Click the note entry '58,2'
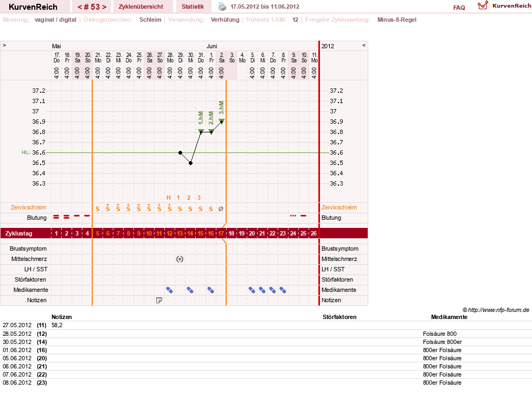The height and width of the screenshot is (414, 532). tap(57, 325)
